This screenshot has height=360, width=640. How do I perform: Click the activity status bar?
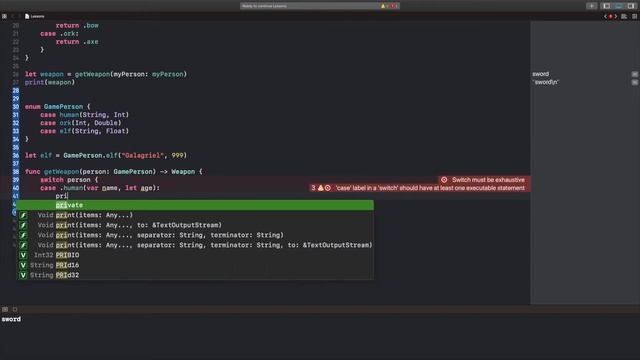tap(320, 6)
